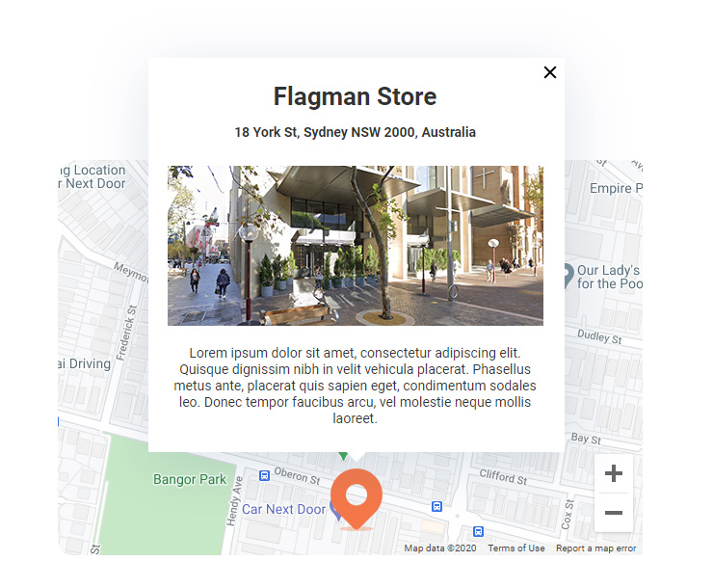713x588 pixels.
Task: Click the Car Next Door purple pin
Action: 335,512
